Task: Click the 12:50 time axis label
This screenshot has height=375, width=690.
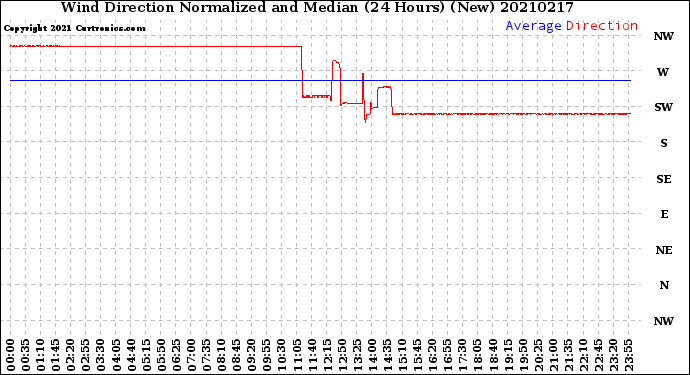Action: click(342, 355)
